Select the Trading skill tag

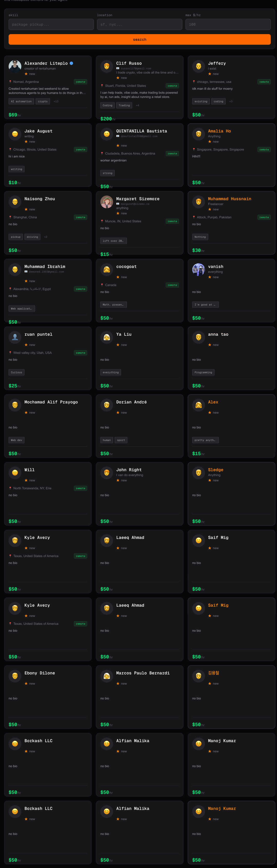[x=124, y=106]
